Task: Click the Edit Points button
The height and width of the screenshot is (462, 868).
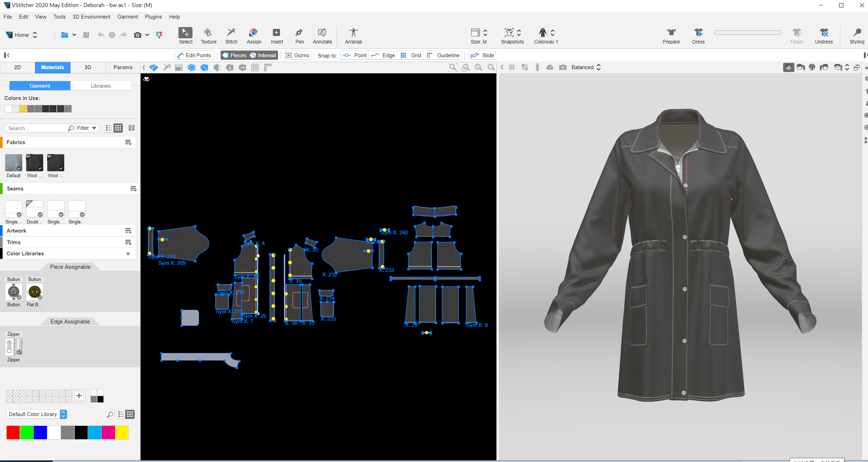Action: tap(195, 55)
